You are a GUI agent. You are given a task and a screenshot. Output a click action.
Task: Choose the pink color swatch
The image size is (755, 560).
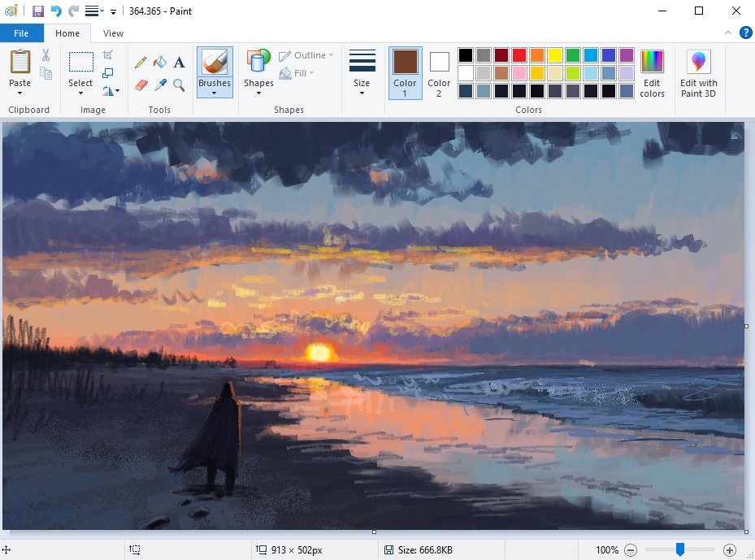pyautogui.click(x=519, y=73)
